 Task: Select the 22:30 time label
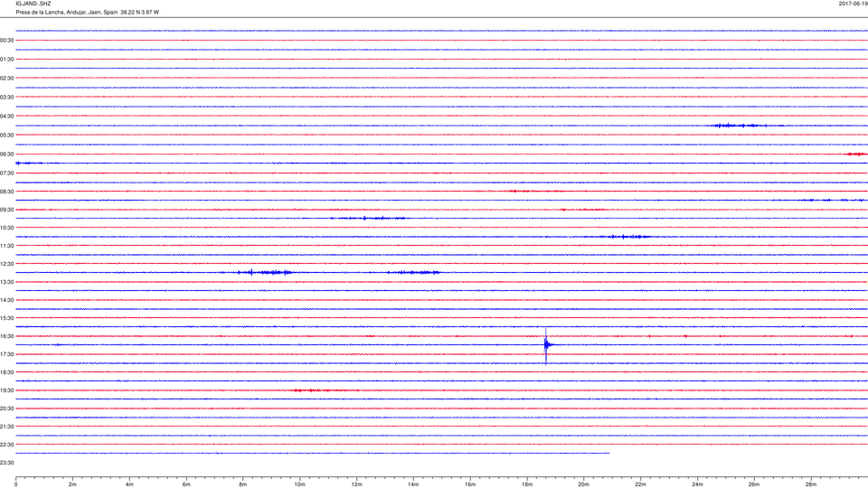click(x=7, y=445)
